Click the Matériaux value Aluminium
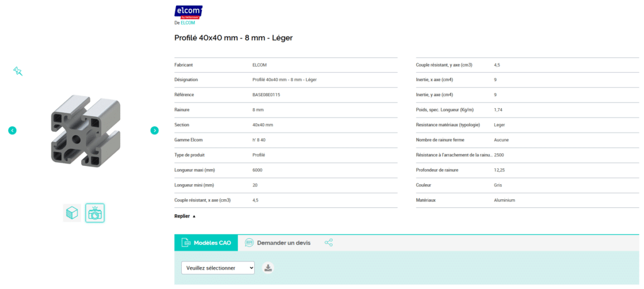The image size is (644, 289). pyautogui.click(x=504, y=200)
